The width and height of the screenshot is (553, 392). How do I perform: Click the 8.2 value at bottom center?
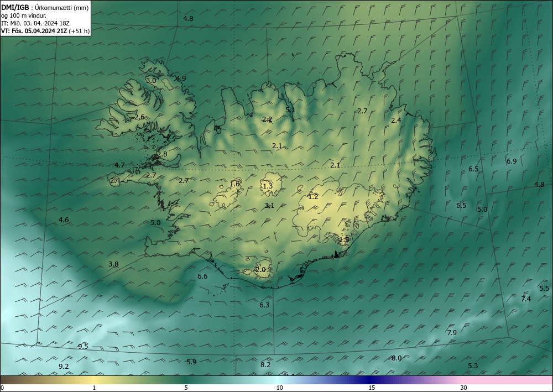[x=265, y=365]
